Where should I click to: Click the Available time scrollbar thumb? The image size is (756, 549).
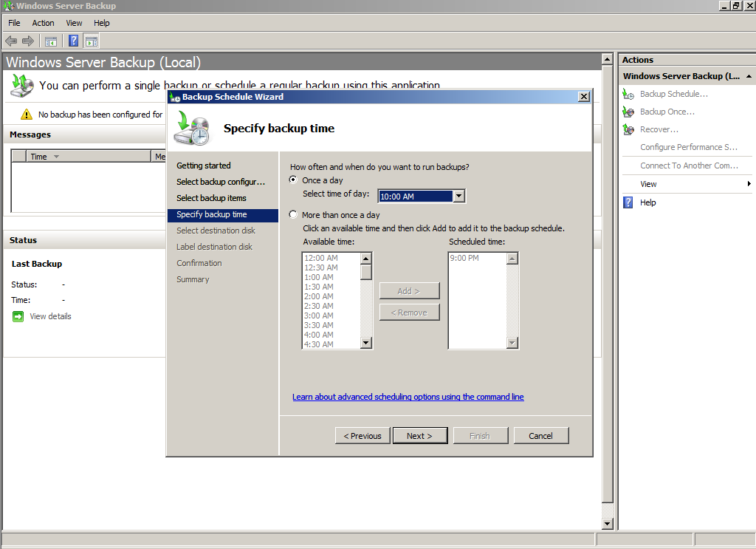(x=366, y=272)
